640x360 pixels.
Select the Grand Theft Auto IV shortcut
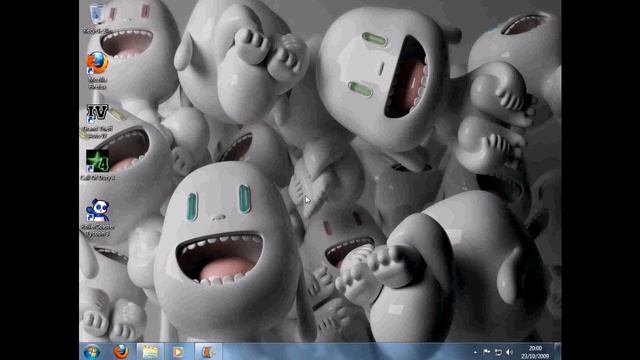tap(97, 121)
